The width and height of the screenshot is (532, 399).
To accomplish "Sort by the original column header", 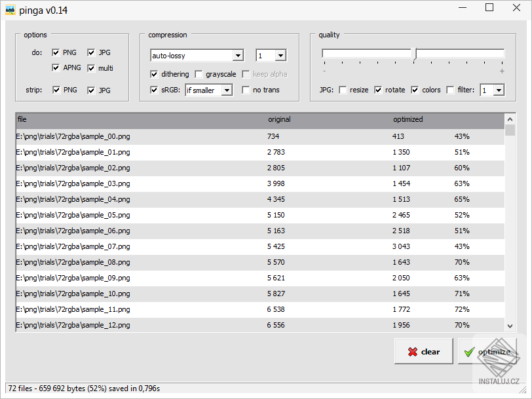I will coord(279,120).
